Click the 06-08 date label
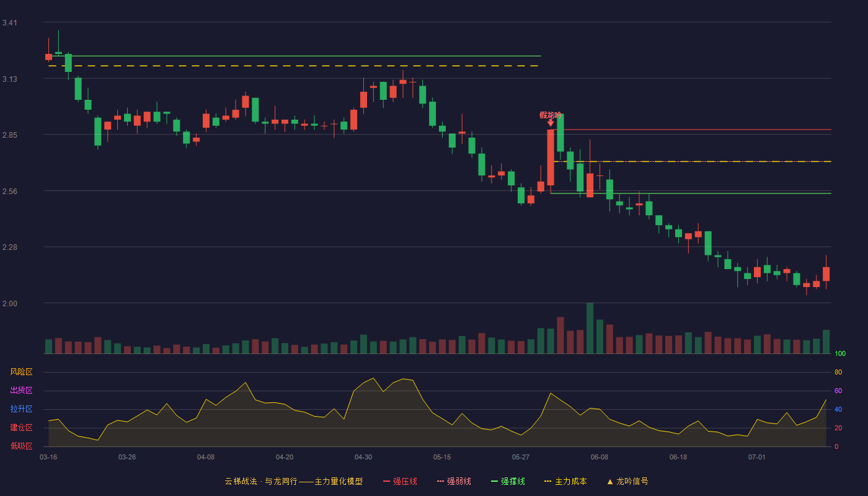This screenshot has width=868, height=496. pyautogui.click(x=600, y=457)
